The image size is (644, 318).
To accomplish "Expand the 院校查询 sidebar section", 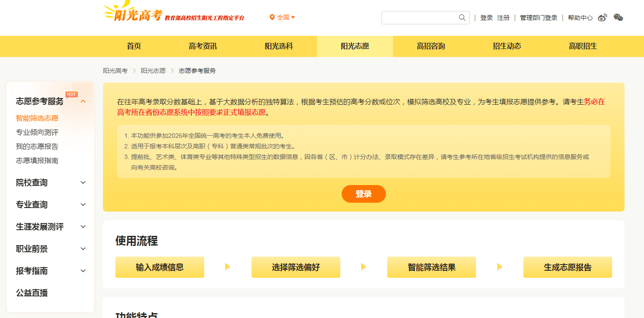I will point(83,182).
